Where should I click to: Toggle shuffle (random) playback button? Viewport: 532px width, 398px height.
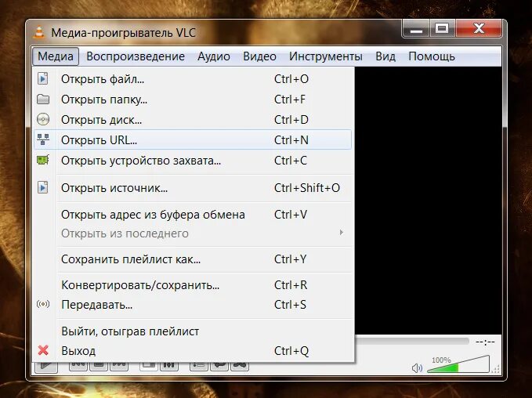tap(240, 366)
